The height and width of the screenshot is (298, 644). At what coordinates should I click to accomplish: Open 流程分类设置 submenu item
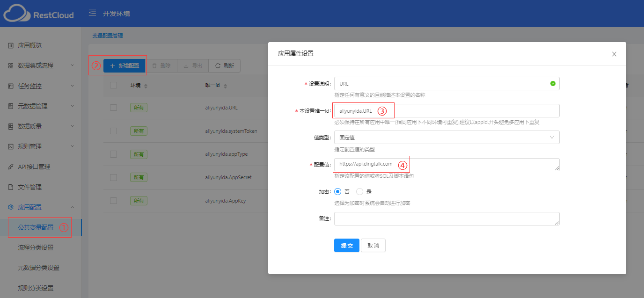[x=36, y=247]
